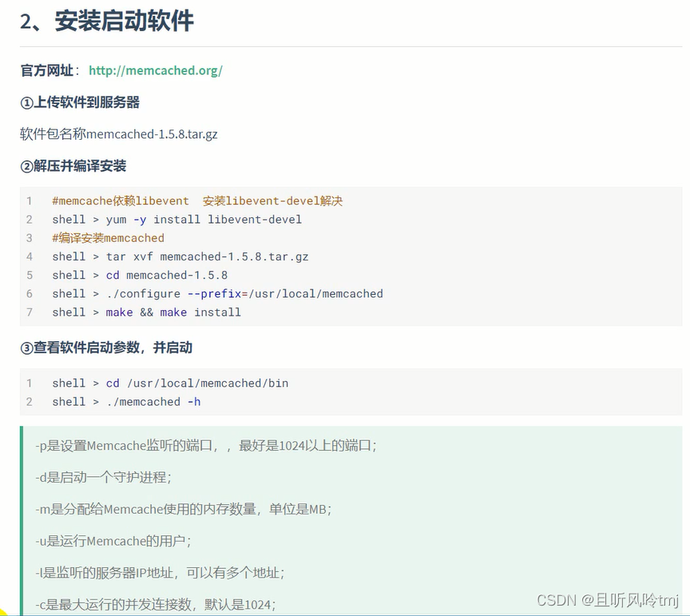Click the 编译安装memcached comment line

[x=108, y=237]
